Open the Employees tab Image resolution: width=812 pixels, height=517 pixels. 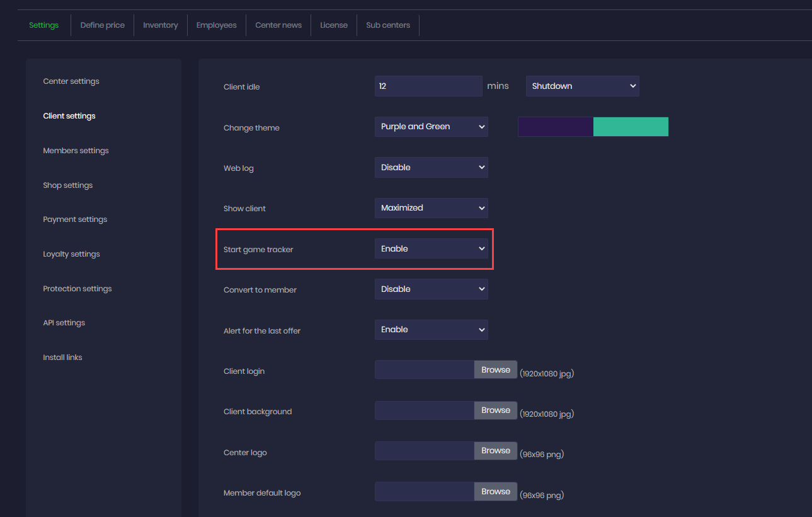[x=216, y=25]
